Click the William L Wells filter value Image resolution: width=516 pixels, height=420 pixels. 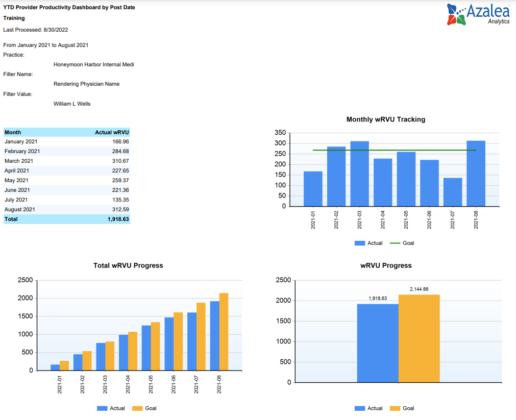[x=72, y=104]
